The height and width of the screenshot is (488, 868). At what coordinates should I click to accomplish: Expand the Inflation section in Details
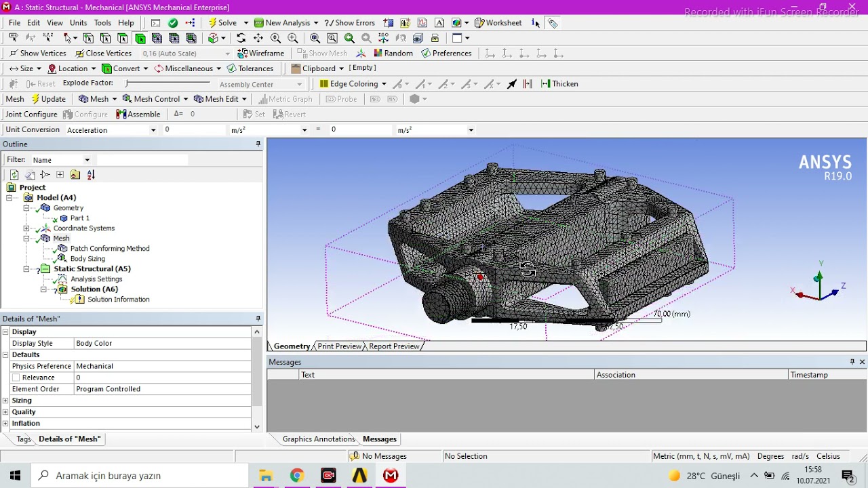pyautogui.click(x=5, y=424)
